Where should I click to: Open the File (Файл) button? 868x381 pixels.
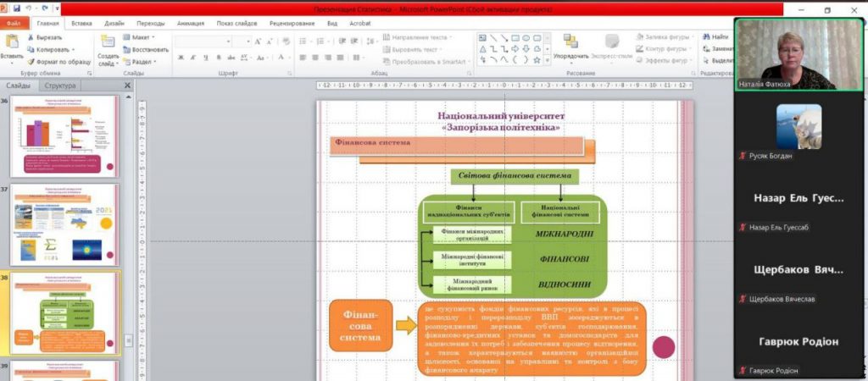[13, 24]
